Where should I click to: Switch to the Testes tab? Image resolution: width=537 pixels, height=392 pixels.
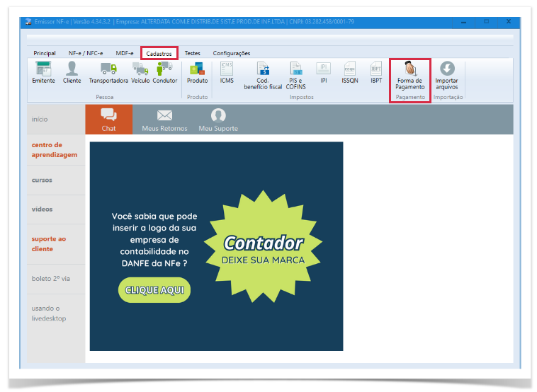point(193,53)
